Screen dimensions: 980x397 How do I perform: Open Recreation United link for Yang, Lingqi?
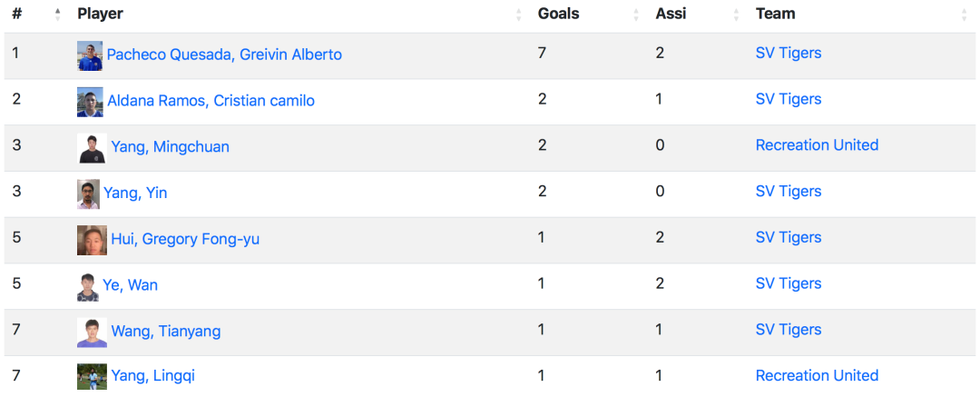pos(817,376)
